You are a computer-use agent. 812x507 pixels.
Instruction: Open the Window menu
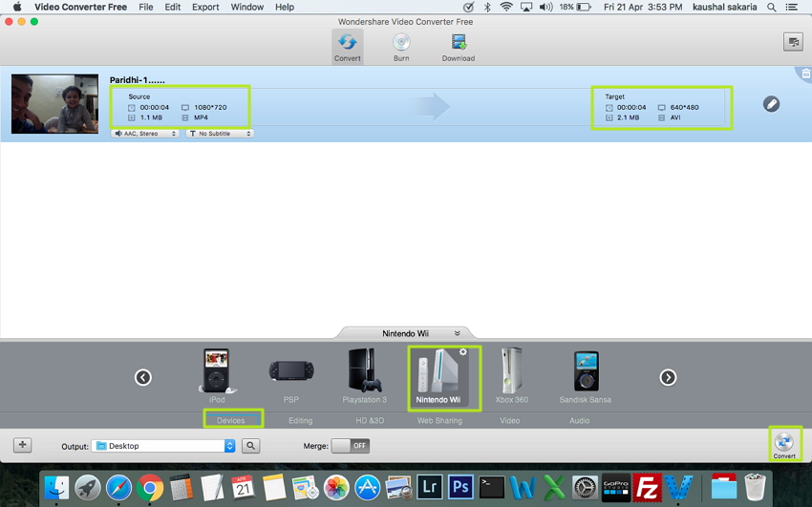pyautogui.click(x=247, y=8)
